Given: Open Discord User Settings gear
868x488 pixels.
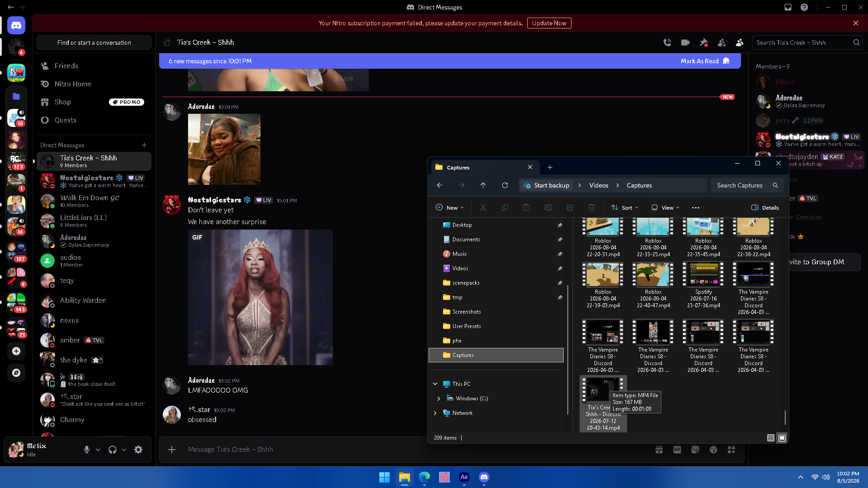Looking at the screenshot, I should point(138,450).
